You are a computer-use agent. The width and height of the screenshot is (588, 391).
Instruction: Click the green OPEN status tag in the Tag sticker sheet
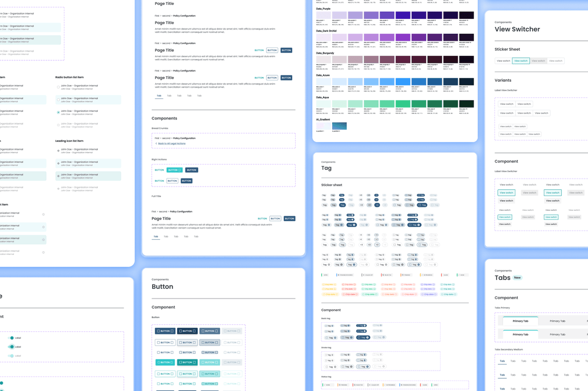tap(325, 275)
